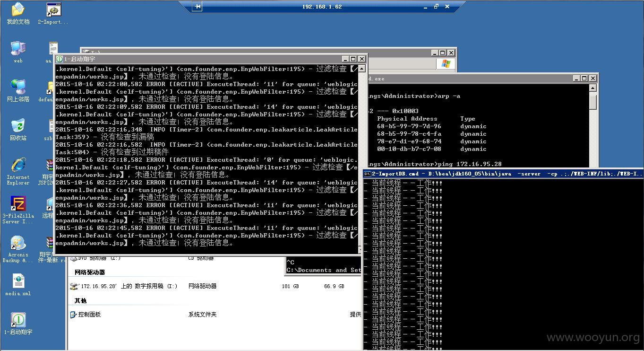644x351 pixels.
Task: Select the 远程 remote shortcut icon
Action: click(49, 208)
